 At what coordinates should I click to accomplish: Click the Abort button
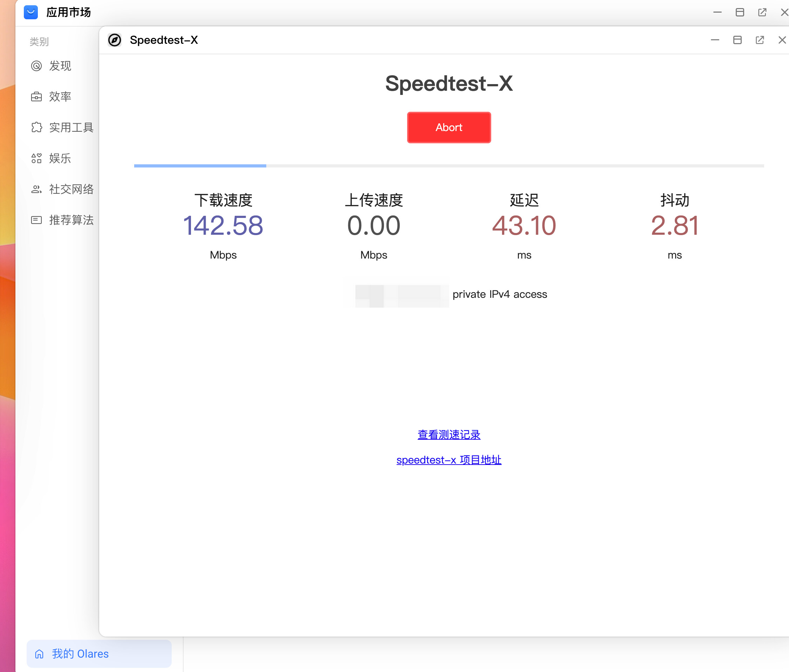pyautogui.click(x=448, y=127)
